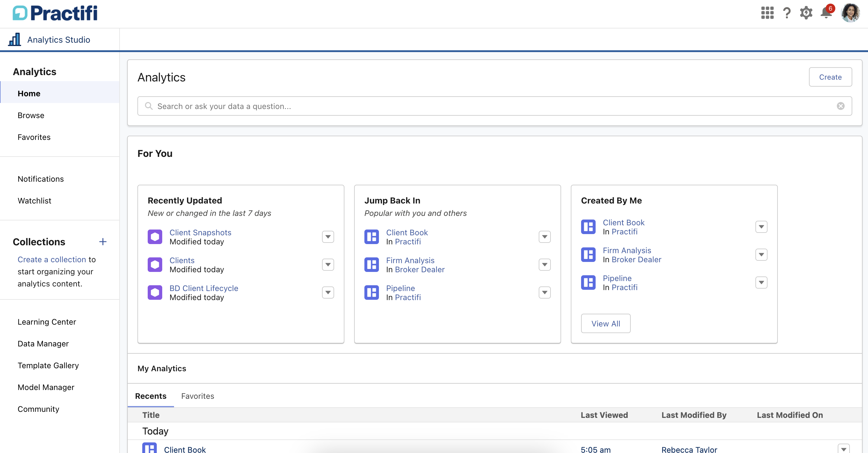Open dropdown for Client Book in Created By Me
Viewport: 868px width, 453px height.
(x=761, y=226)
